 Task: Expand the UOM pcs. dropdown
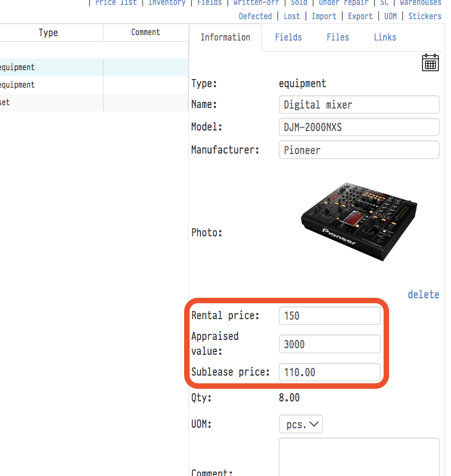coord(301,424)
